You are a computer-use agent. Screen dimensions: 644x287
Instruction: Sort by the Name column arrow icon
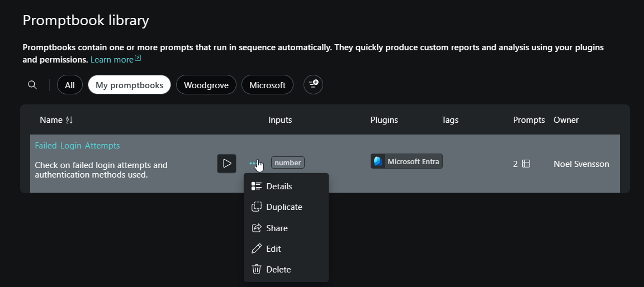coord(69,120)
